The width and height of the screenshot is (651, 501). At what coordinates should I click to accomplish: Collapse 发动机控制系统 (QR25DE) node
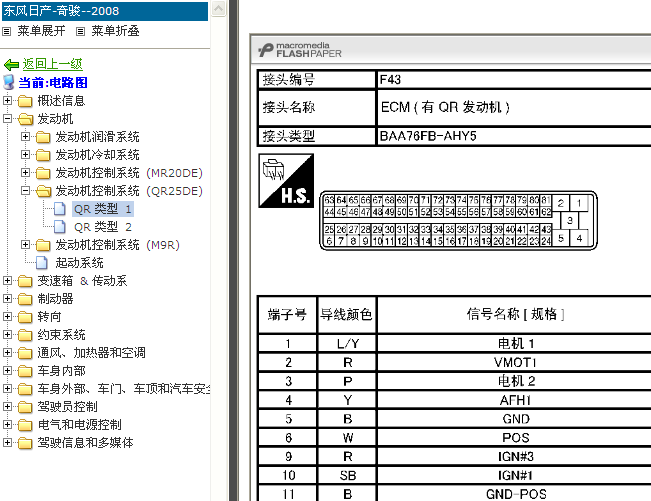(x=26, y=191)
